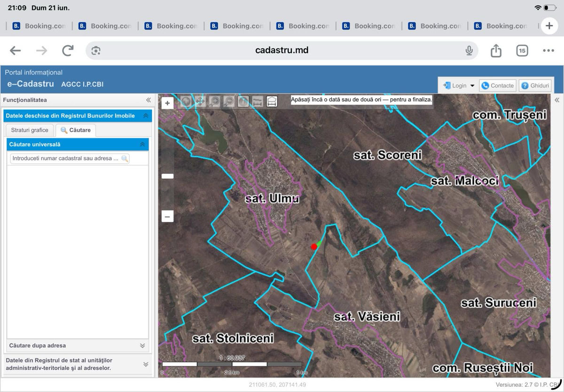564x392 pixels.
Task: Expand Registrul de stat al unităților administrativ-teritoriale
Action: click(x=146, y=364)
